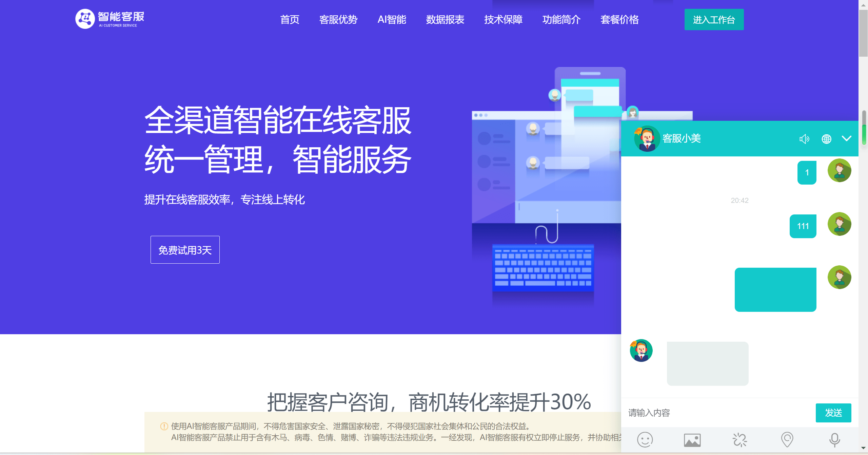Click the location pin icon in chat
Viewport: 868px width, 455px height.
[788, 440]
